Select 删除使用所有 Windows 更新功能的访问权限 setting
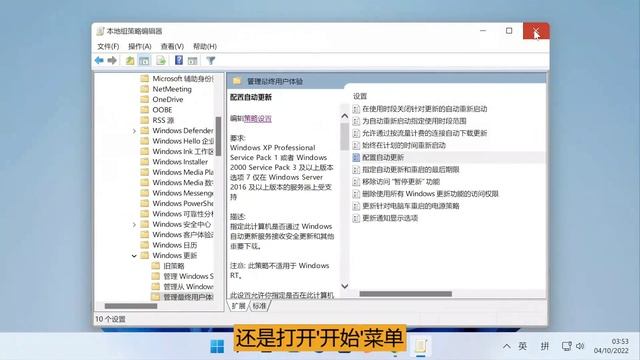 (430, 194)
